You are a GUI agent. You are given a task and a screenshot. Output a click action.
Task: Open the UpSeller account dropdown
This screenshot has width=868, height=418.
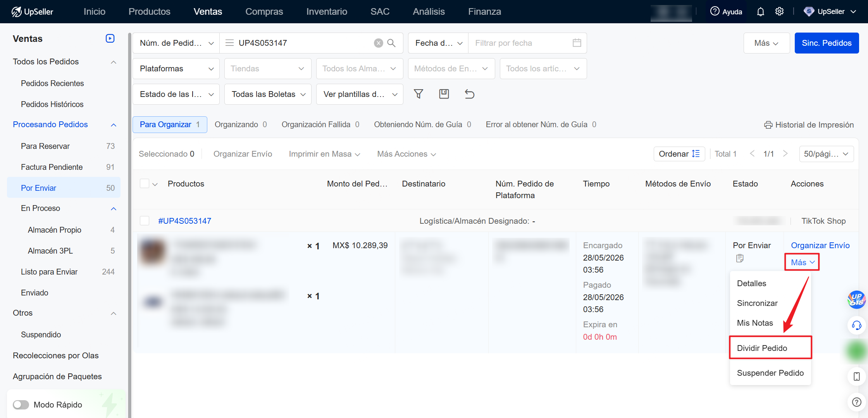pos(830,12)
